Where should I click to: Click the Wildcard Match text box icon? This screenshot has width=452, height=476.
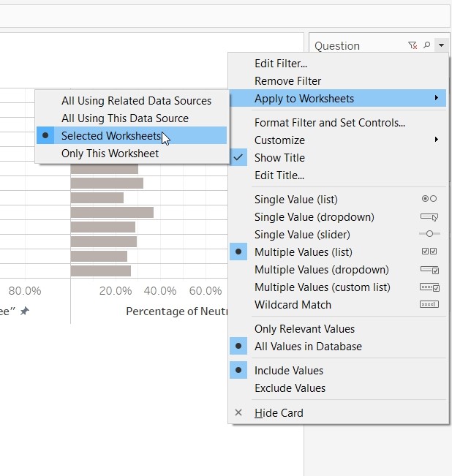point(429,305)
